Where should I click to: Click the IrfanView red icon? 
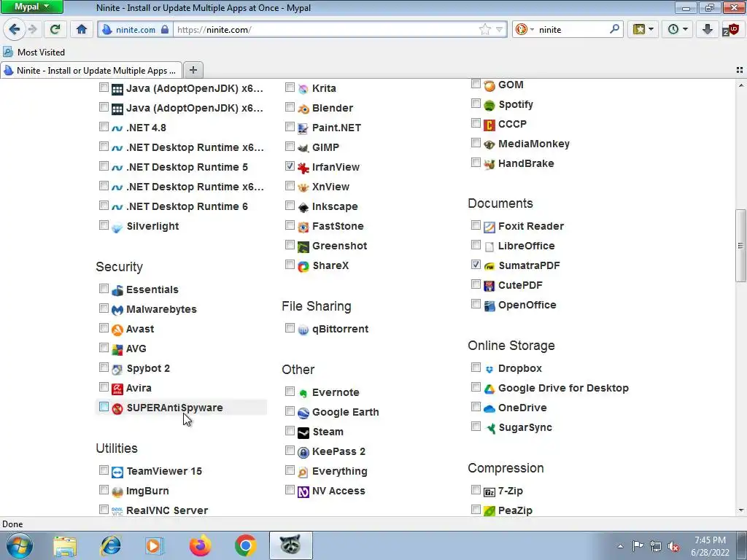point(303,168)
